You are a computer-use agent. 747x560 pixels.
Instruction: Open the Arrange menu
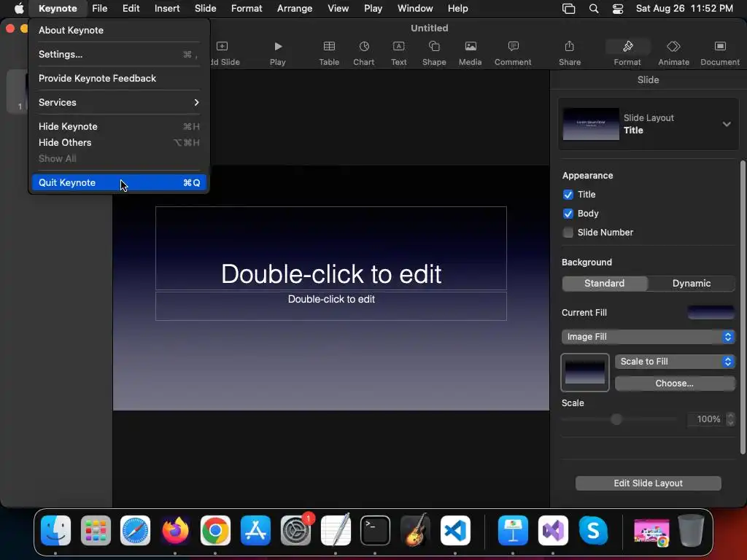(295, 9)
